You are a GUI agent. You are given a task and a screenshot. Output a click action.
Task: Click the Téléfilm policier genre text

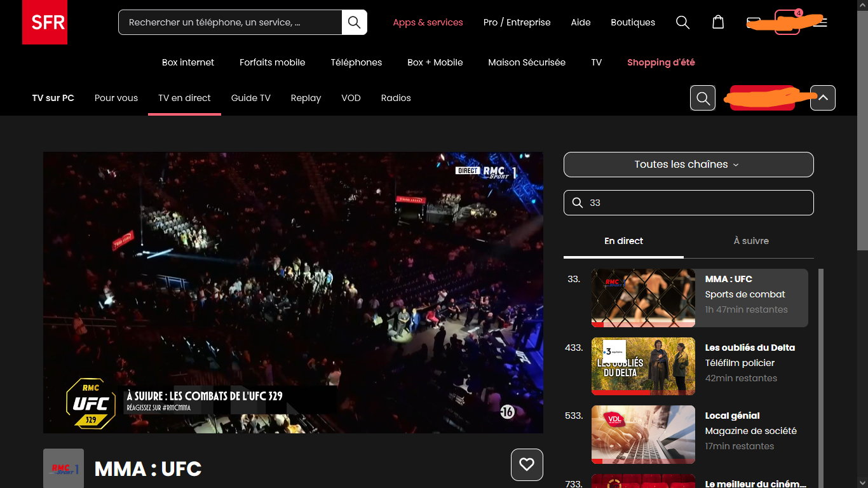pos(740,363)
